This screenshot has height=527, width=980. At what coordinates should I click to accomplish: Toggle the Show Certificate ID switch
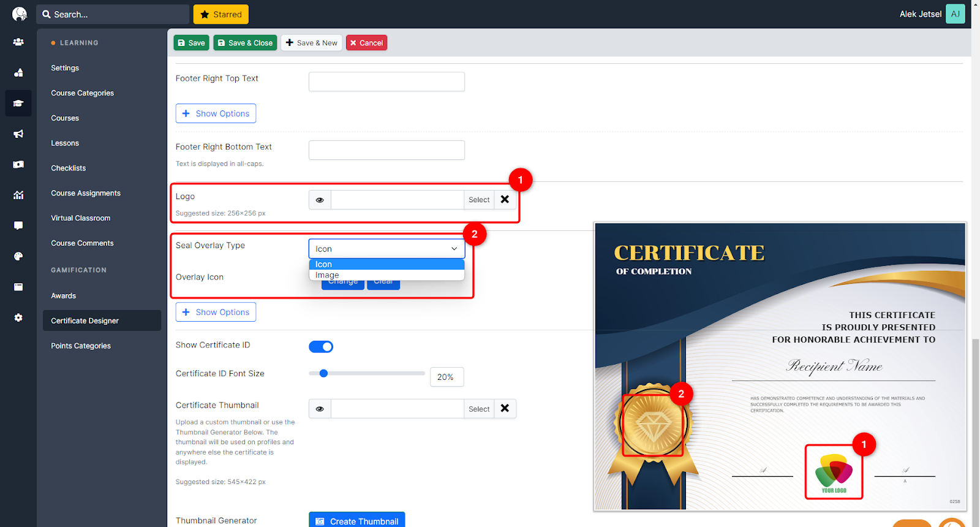click(321, 347)
